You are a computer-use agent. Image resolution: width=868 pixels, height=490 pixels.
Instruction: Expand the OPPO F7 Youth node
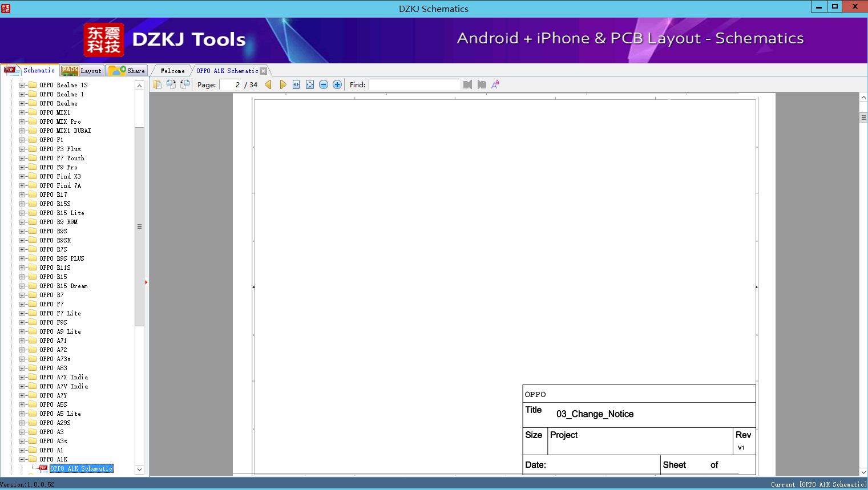pos(22,158)
